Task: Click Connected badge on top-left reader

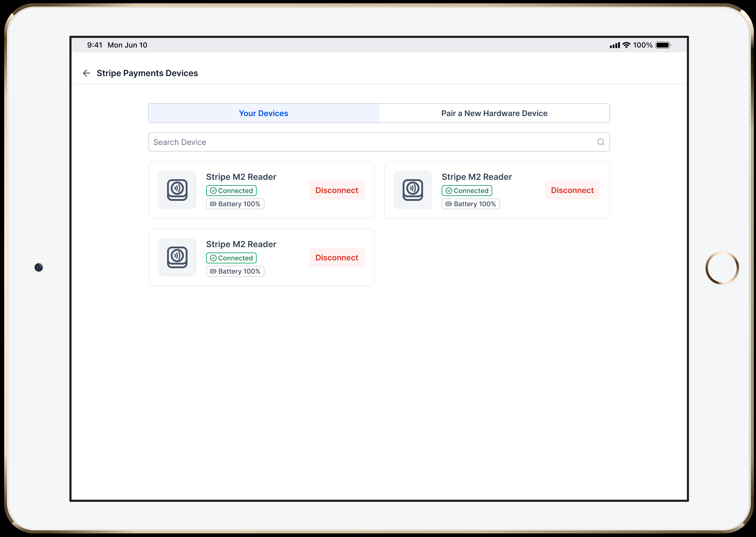Action: click(231, 191)
